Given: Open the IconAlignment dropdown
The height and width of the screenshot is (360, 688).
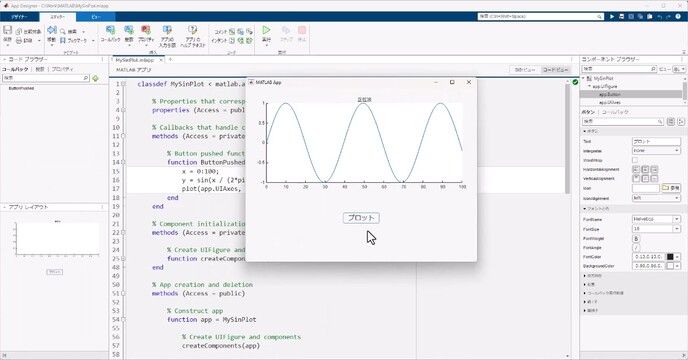Looking at the screenshot, I should click(656, 198).
